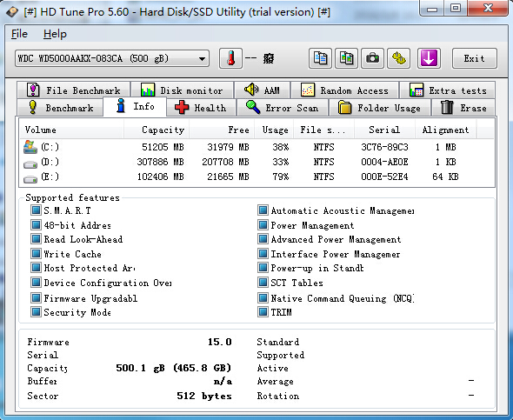The width and height of the screenshot is (513, 420).
Task: Switch to the Erase tab
Action: [x=463, y=108]
